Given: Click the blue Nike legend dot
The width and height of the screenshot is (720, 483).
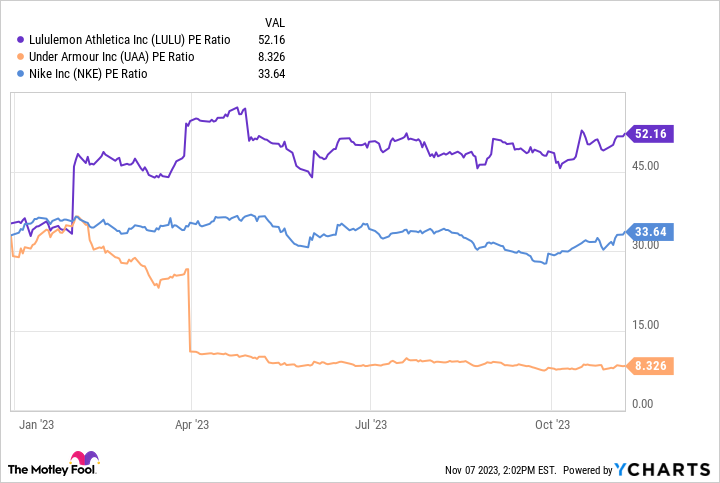Looking at the screenshot, I should [x=21, y=72].
